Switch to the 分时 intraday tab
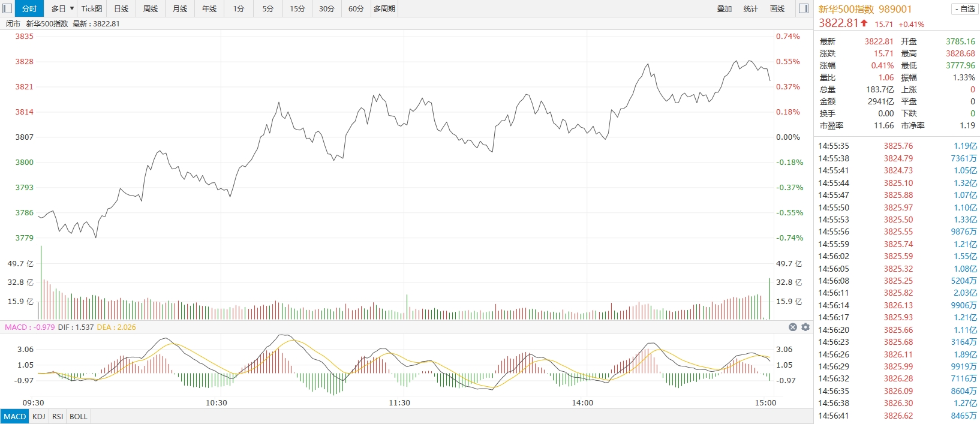This screenshot has height=424, width=980. point(29,8)
